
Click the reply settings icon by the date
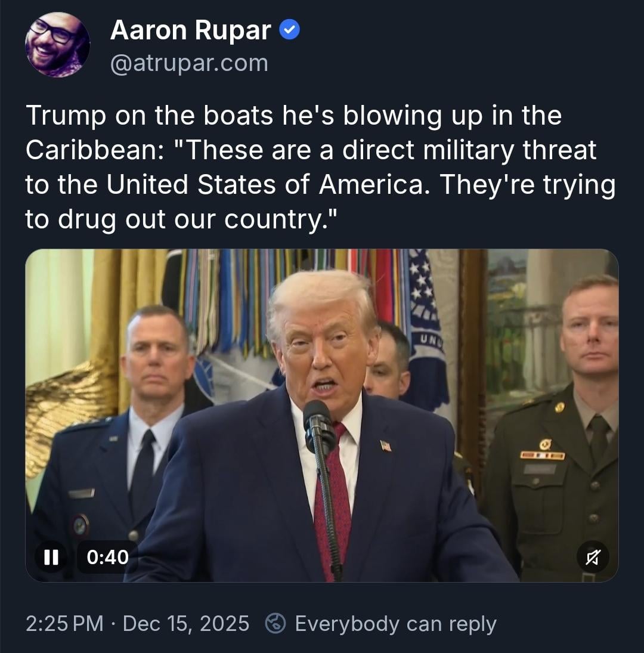pos(275,624)
